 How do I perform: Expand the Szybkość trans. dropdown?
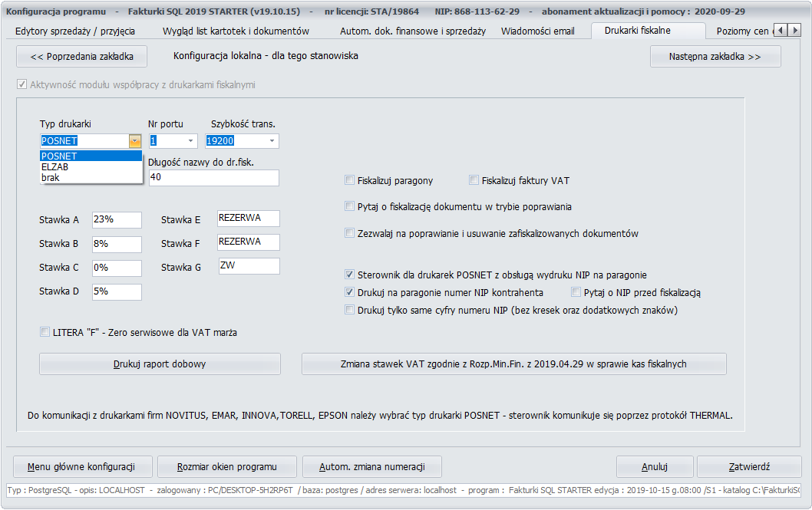272,140
